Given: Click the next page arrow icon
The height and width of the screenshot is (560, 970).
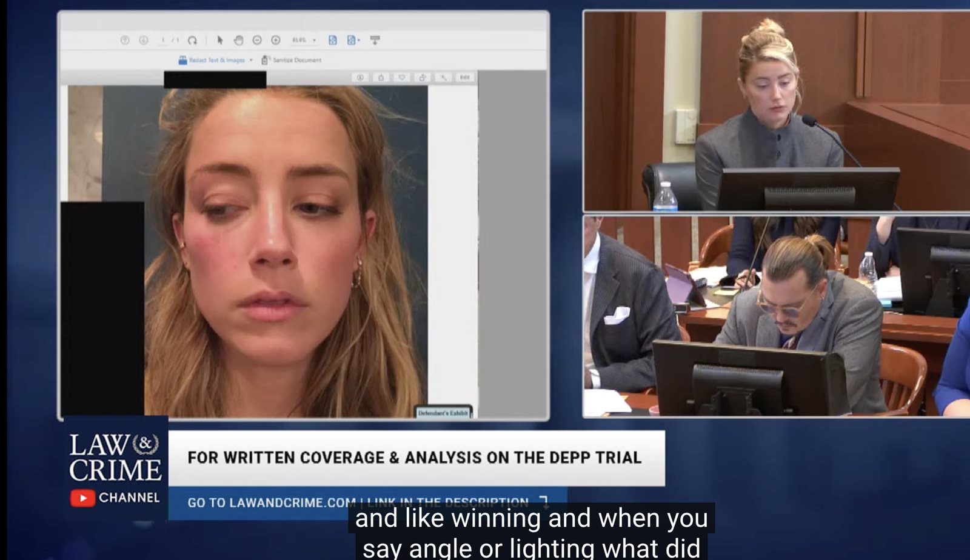Looking at the screenshot, I should pos(144,40).
